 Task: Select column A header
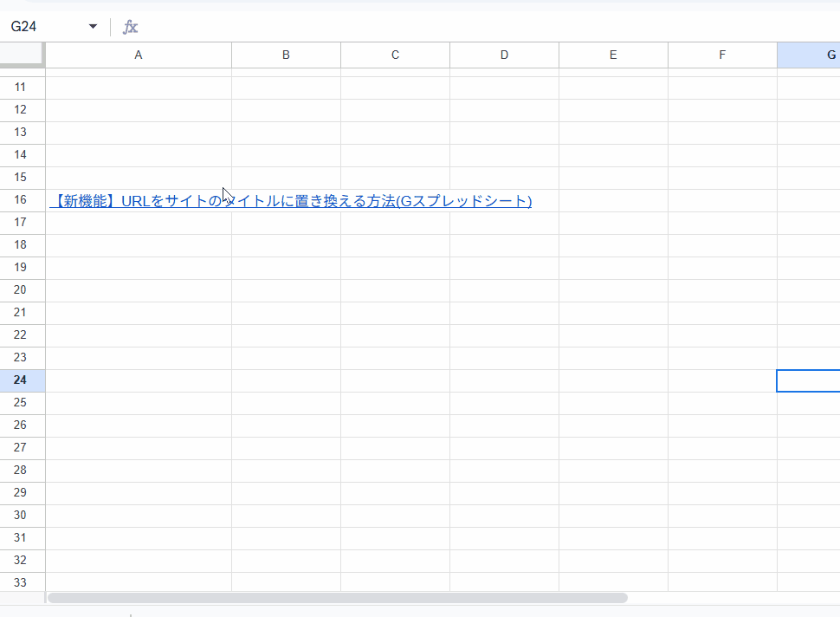coord(139,55)
